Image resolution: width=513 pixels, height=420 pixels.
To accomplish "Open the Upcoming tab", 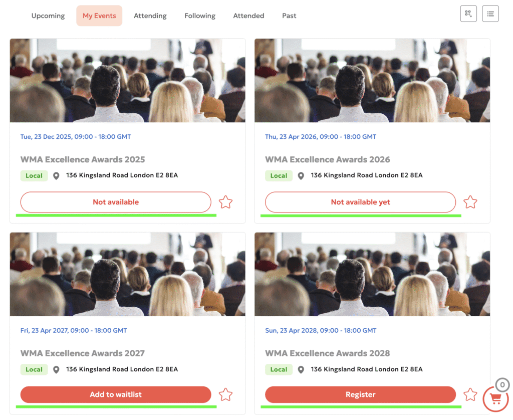I will [x=48, y=16].
